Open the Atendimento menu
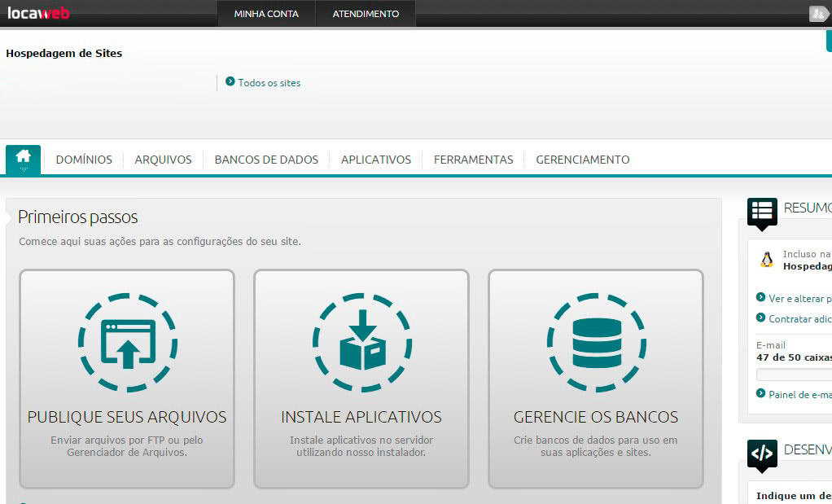Image resolution: width=832 pixels, height=504 pixels. pyautogui.click(x=366, y=14)
